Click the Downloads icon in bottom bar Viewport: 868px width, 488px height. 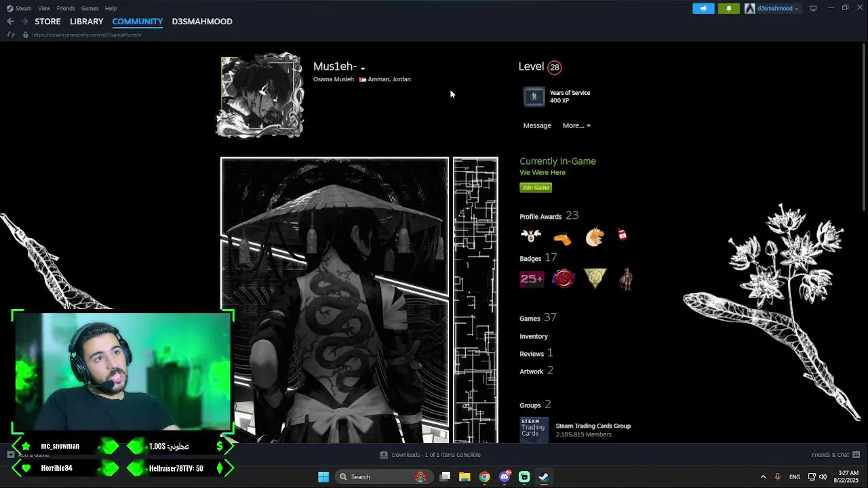pyautogui.click(x=384, y=455)
